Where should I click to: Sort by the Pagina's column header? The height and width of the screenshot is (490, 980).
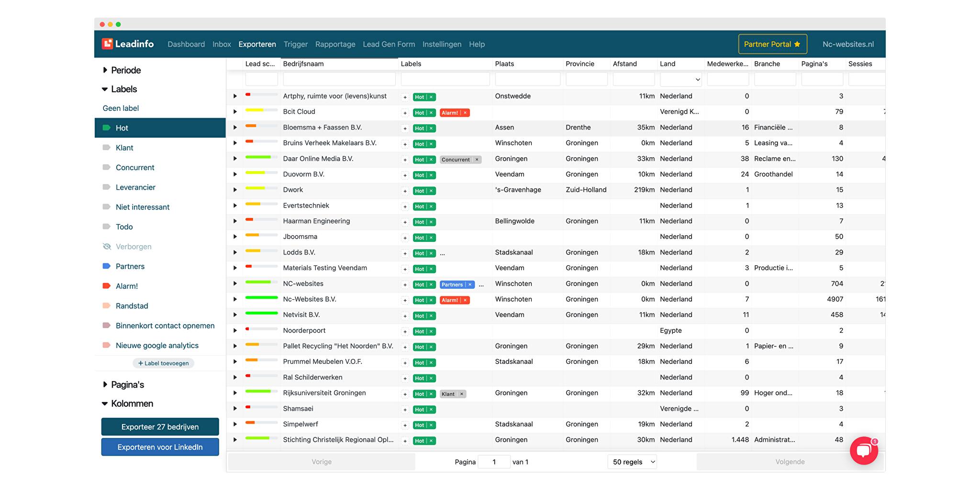pos(814,64)
